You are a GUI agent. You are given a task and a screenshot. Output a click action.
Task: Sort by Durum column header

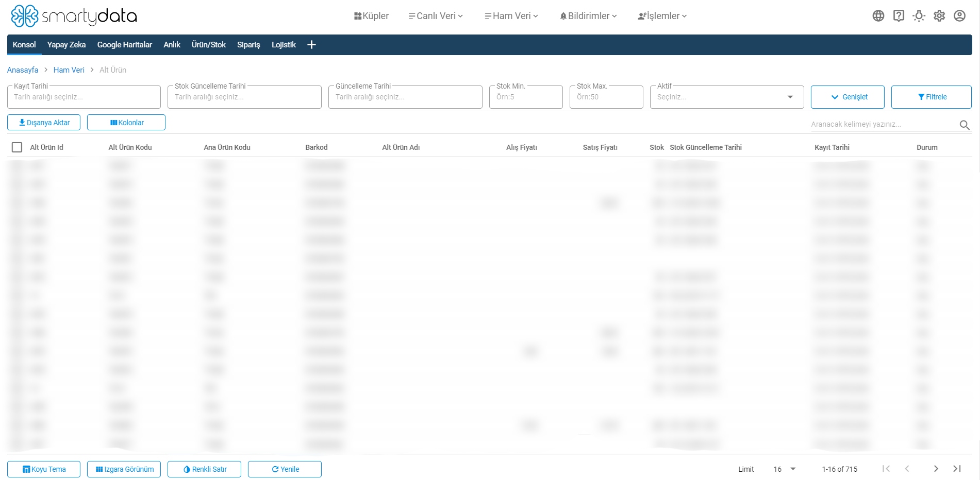pyautogui.click(x=927, y=147)
